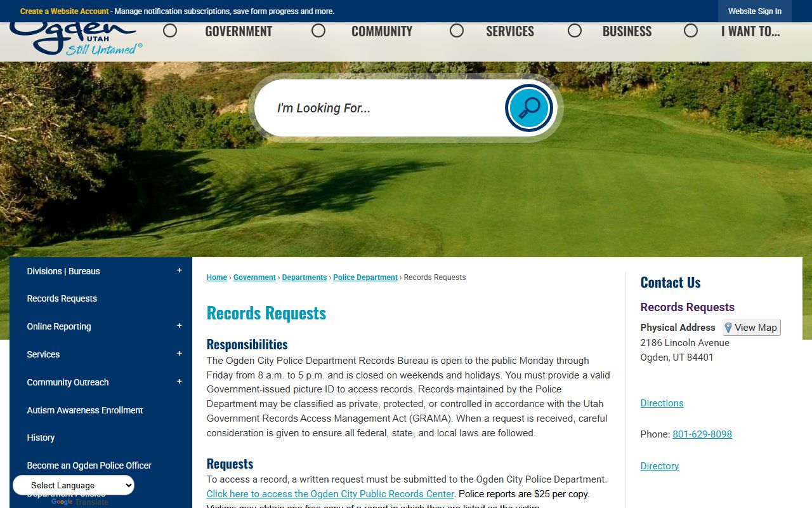Open the Select Language dropdown
This screenshot has height=508, width=812.
click(x=74, y=485)
